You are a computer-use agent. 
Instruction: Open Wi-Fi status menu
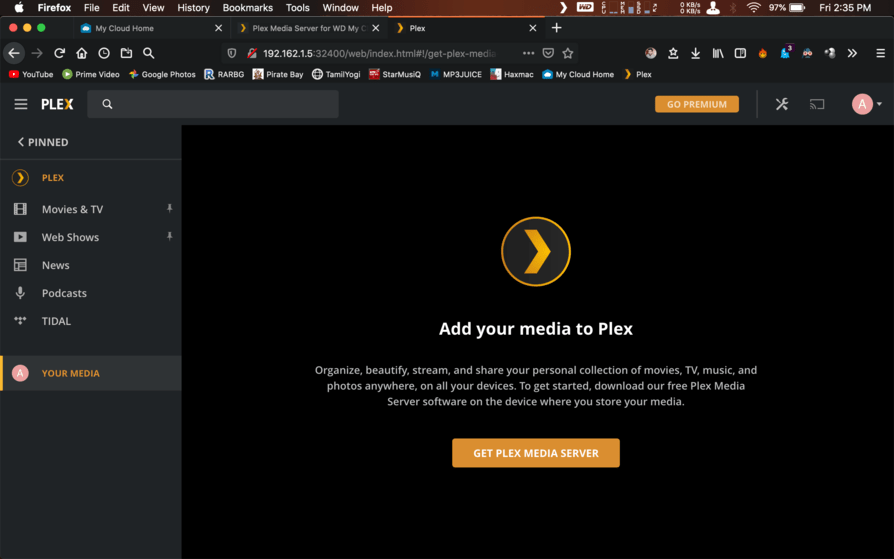point(754,7)
